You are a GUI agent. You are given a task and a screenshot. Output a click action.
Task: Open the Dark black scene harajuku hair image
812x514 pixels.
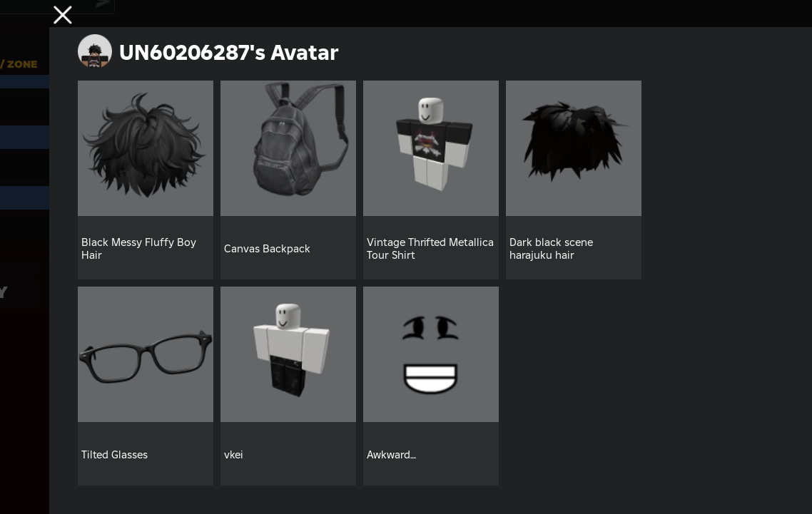[574, 148]
